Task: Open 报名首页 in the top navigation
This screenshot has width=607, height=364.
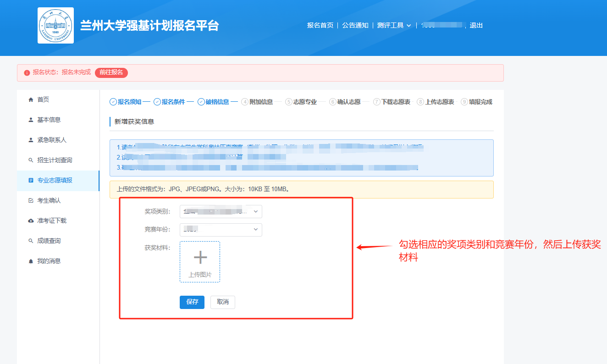Action: (x=320, y=25)
